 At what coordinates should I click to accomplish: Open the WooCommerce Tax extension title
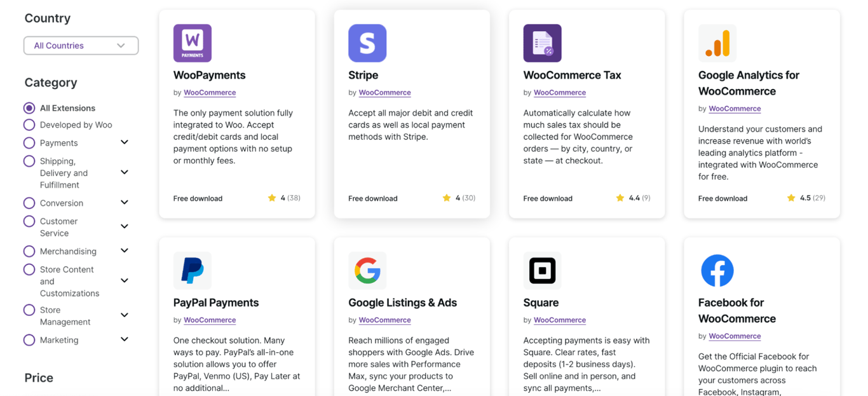(571, 74)
